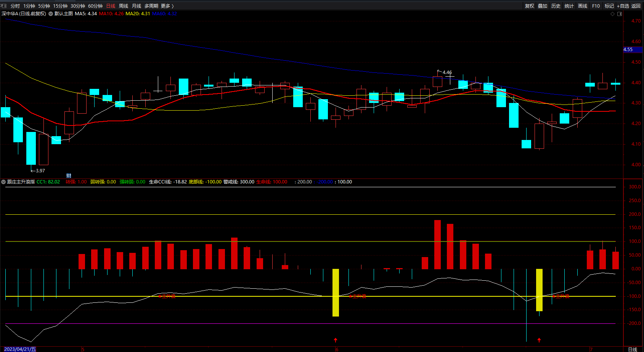The height and width of the screenshot is (352, 644).
Task: Open main chart indicator dropdown arrow
Action: click(x=51, y=14)
